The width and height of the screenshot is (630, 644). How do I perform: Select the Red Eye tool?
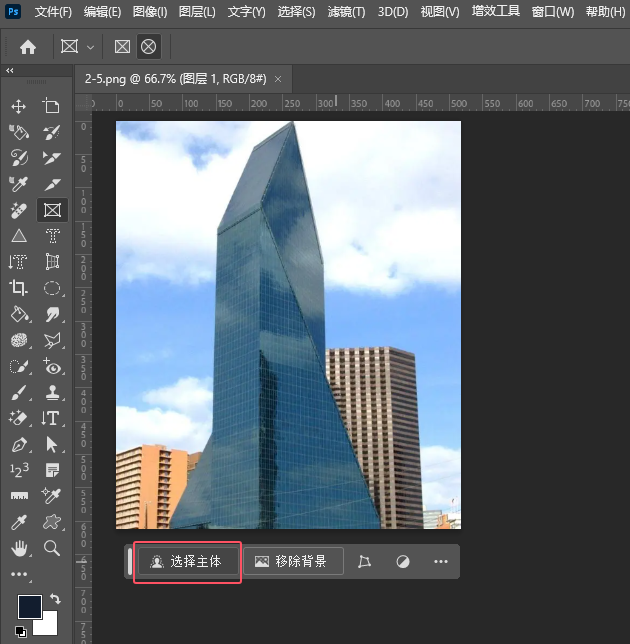click(x=52, y=366)
